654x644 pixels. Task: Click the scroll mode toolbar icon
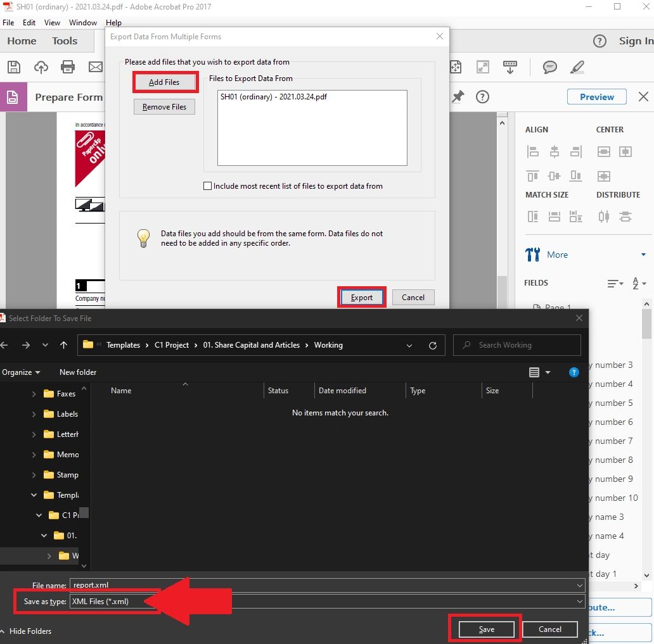(x=510, y=67)
